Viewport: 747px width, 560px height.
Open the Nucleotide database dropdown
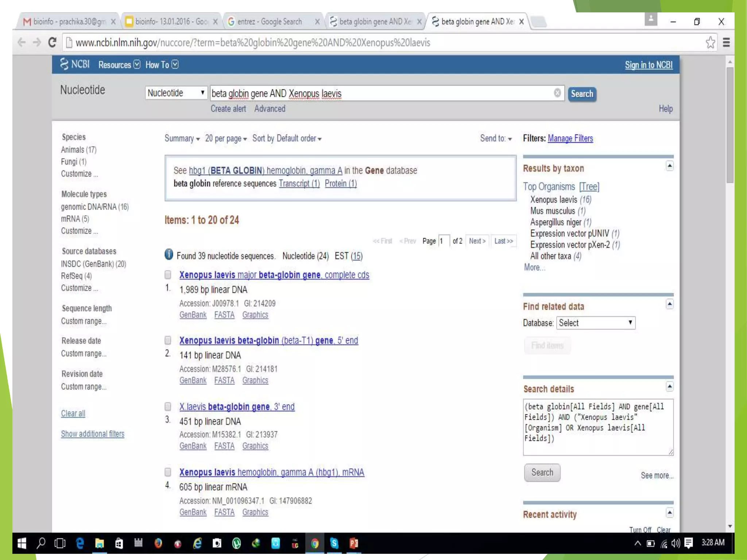click(176, 93)
